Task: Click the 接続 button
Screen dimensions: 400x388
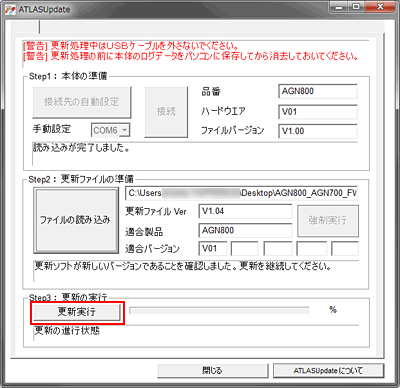Action: pos(166,112)
